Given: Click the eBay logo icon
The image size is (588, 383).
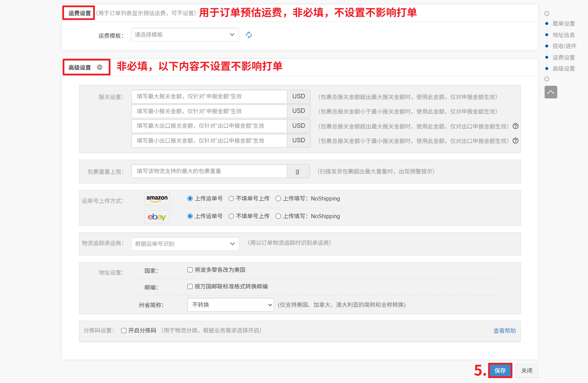Looking at the screenshot, I should coord(157,217).
